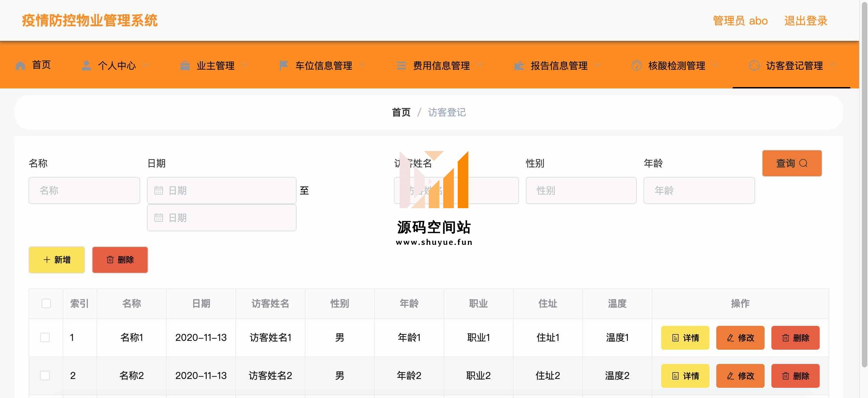Click the gauge icon for 核酸检测管理
The width and height of the screenshot is (868, 398).
pos(636,65)
